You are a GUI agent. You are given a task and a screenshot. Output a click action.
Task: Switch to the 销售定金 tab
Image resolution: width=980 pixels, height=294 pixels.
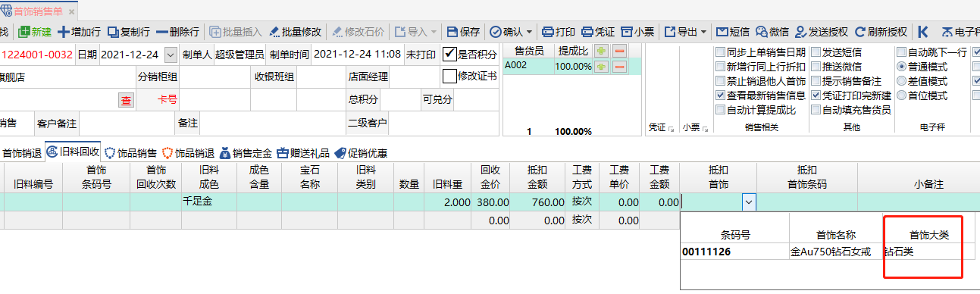(246, 152)
